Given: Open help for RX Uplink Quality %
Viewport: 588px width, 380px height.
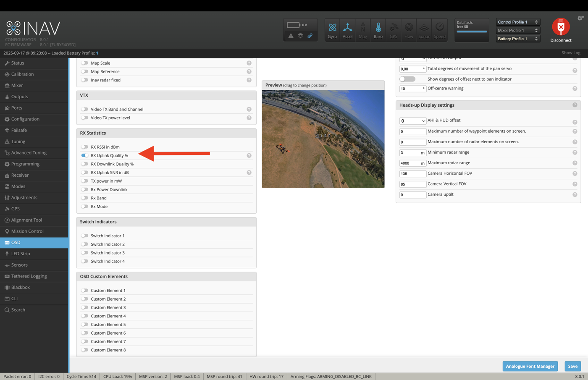Looking at the screenshot, I should [x=249, y=155].
